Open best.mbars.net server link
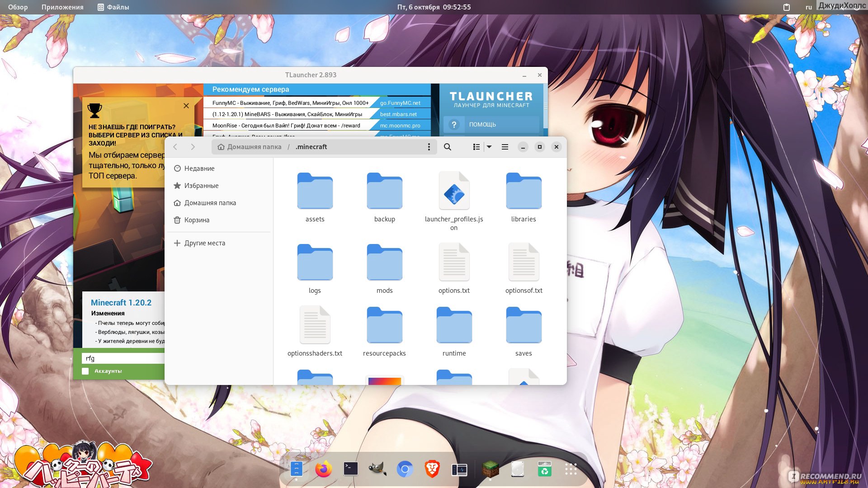Viewport: 868px width, 488px height. [398, 114]
